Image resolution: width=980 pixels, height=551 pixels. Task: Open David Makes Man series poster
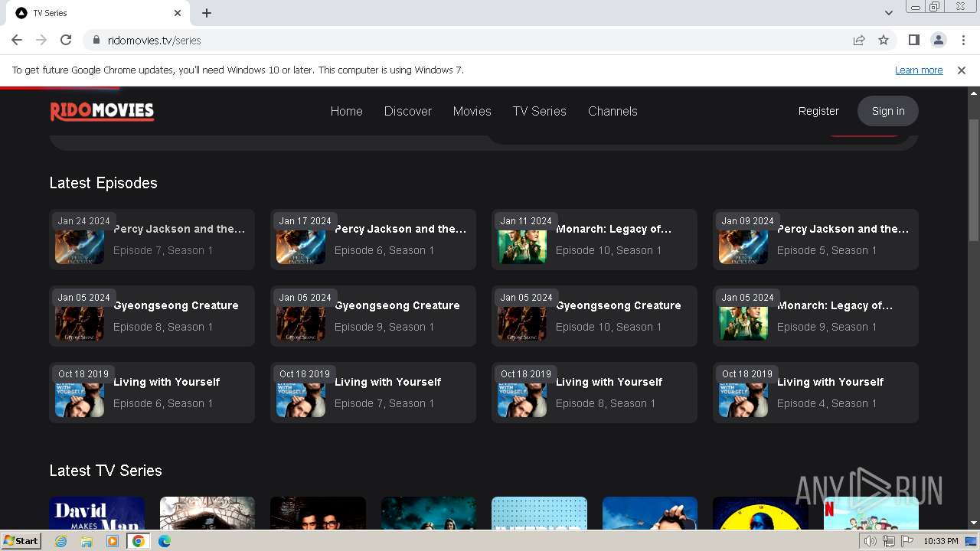coord(97,514)
